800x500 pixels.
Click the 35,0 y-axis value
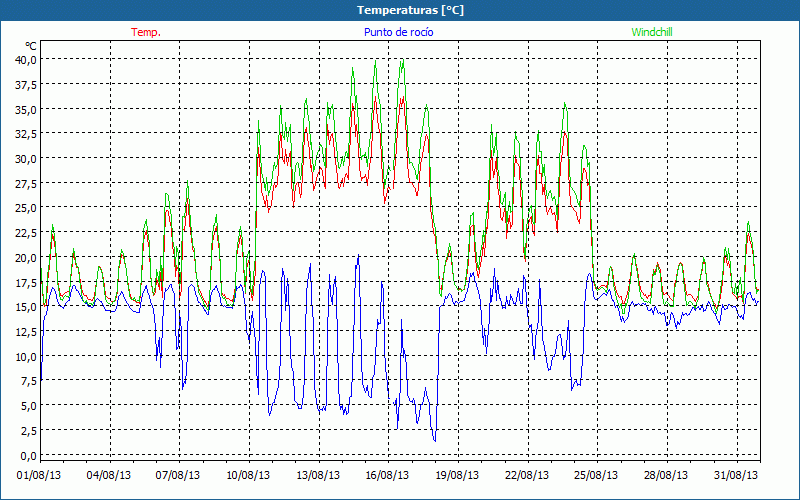pos(26,109)
